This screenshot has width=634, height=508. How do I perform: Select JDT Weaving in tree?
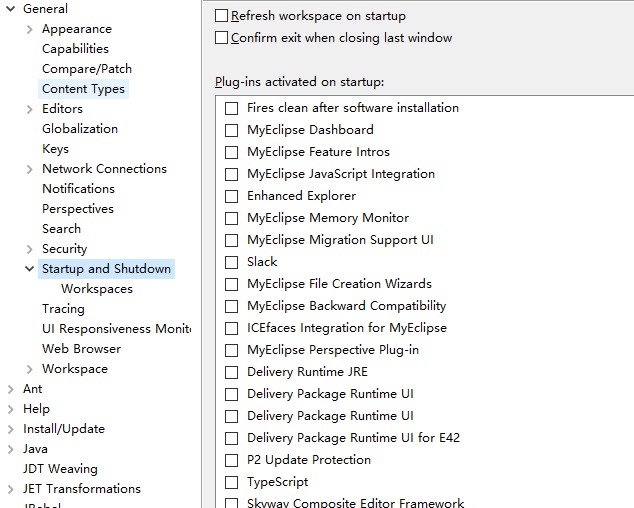(60, 469)
